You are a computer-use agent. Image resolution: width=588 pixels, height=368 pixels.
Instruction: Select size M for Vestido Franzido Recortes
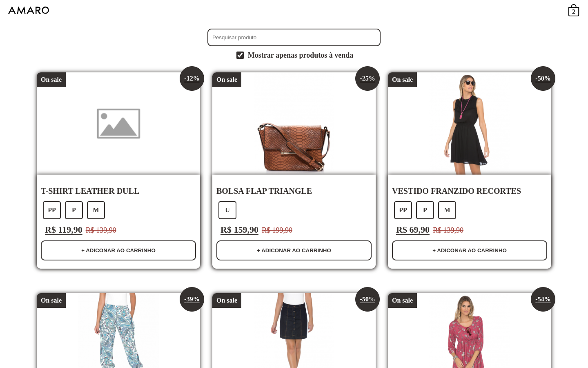(447, 210)
